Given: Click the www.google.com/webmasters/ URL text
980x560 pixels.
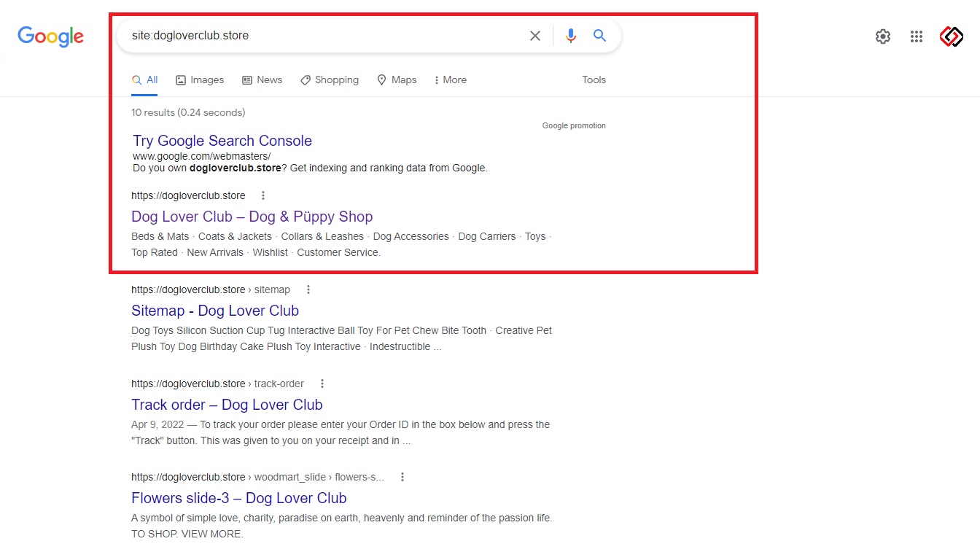Looking at the screenshot, I should point(201,156).
